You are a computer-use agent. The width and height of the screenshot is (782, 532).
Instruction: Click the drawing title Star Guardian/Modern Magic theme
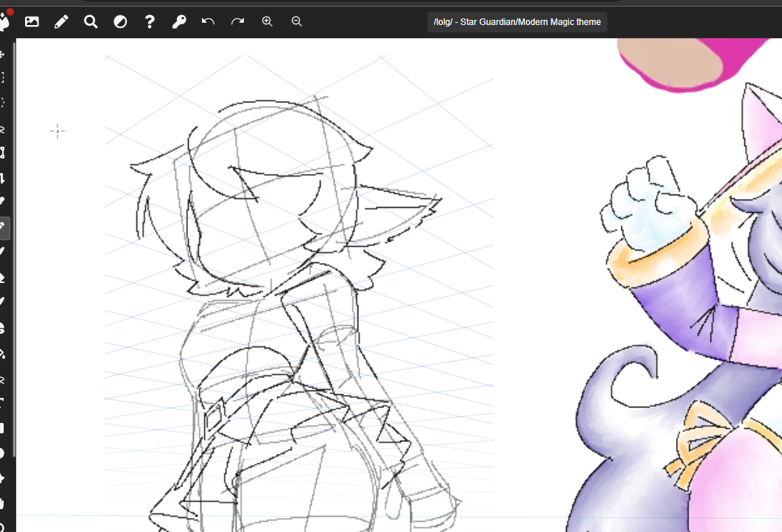(x=517, y=22)
